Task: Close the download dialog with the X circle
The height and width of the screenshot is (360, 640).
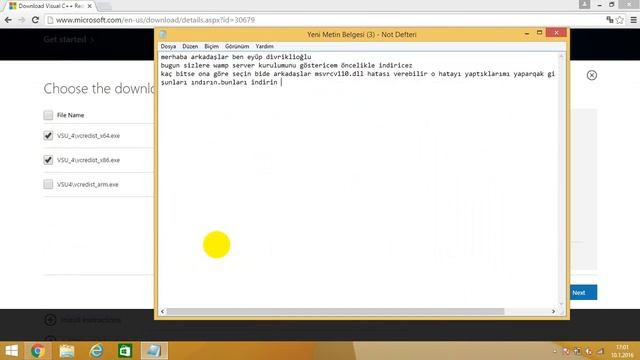Action: [592, 75]
